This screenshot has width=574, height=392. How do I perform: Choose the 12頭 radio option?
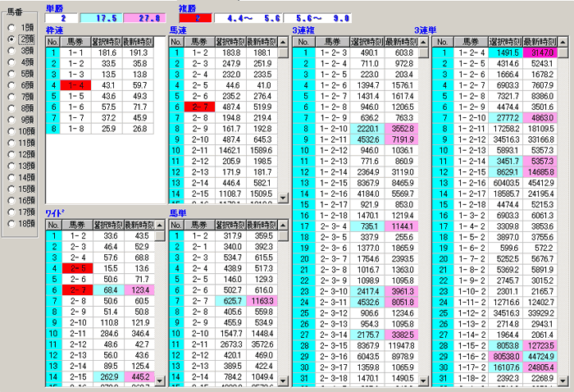(x=11, y=154)
